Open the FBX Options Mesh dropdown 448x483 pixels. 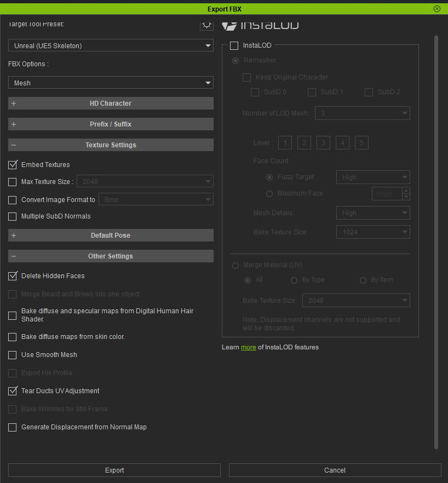coord(111,83)
